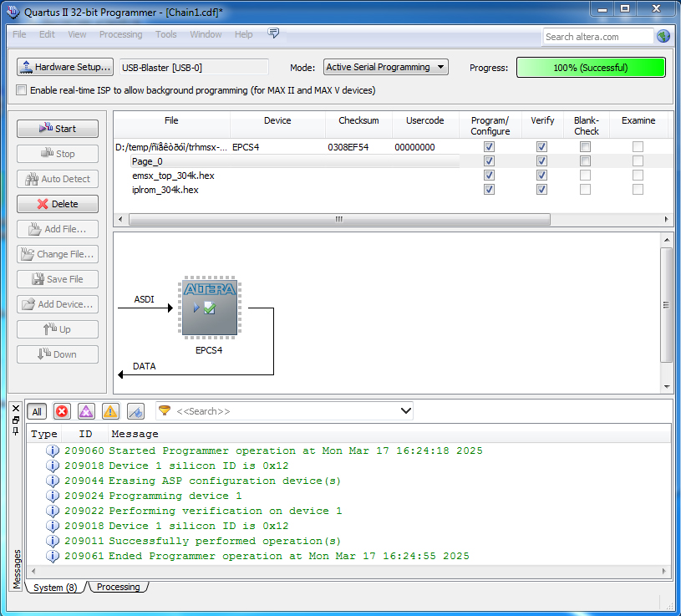The width and height of the screenshot is (681, 616).
Task: Click info icon for message 209044
Action: [x=52, y=481]
